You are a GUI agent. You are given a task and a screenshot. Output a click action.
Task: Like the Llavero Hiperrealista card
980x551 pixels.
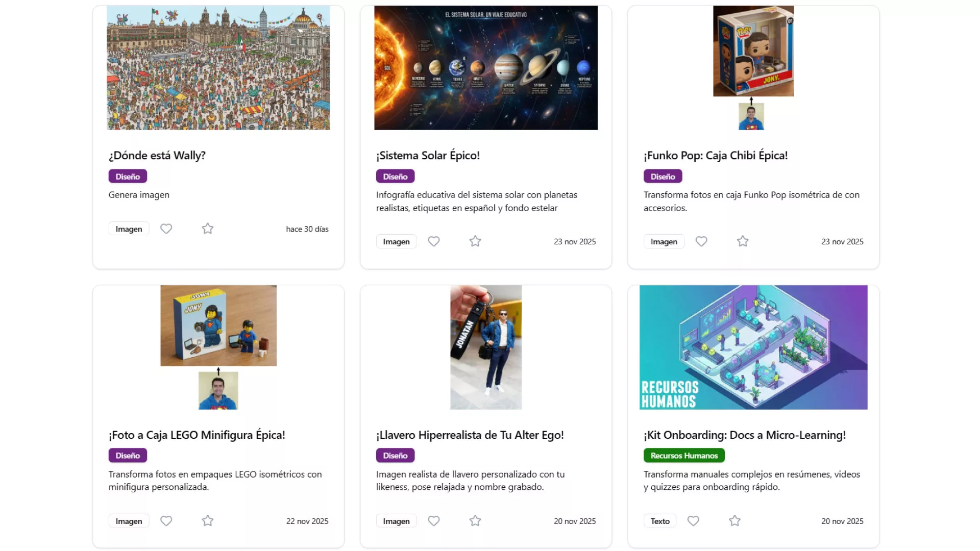[x=433, y=521]
